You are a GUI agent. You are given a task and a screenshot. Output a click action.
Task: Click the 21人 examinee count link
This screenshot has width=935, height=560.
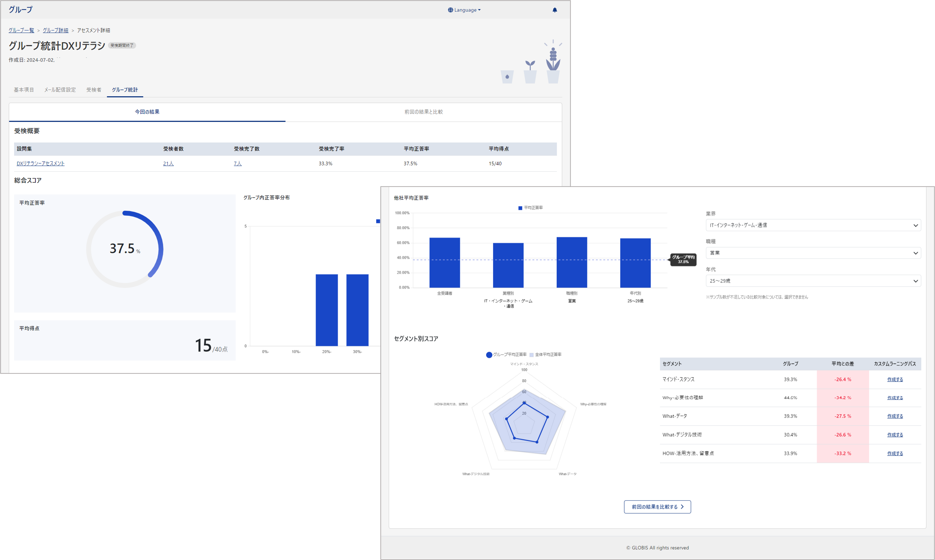click(168, 163)
